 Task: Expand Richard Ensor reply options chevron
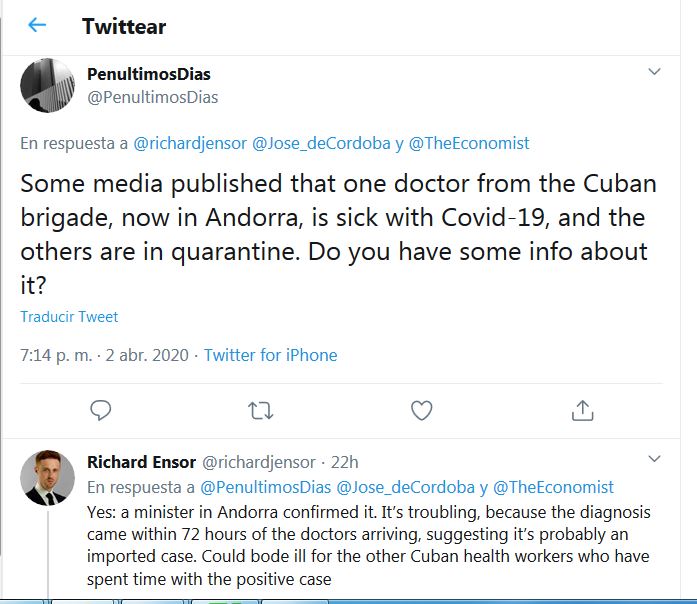[x=655, y=459]
